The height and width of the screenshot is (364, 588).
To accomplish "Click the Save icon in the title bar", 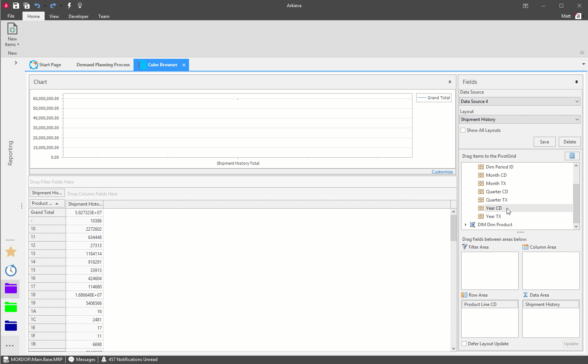I will coord(16,6).
